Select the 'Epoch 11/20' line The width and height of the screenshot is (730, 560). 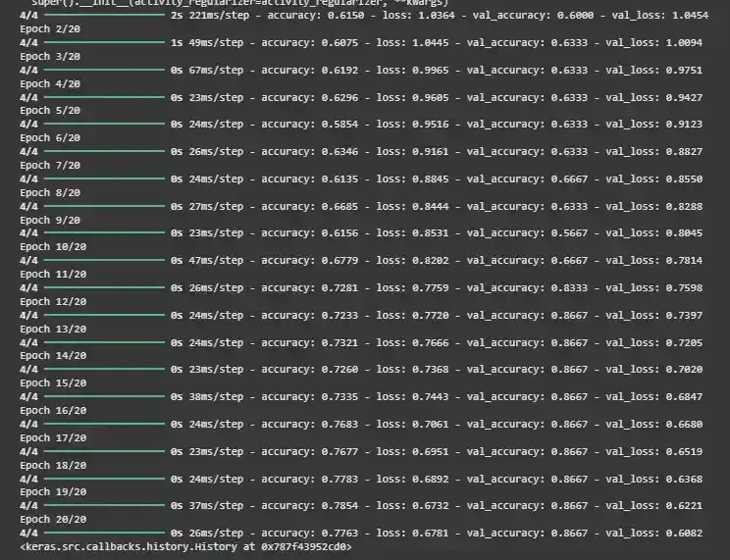[53, 275]
